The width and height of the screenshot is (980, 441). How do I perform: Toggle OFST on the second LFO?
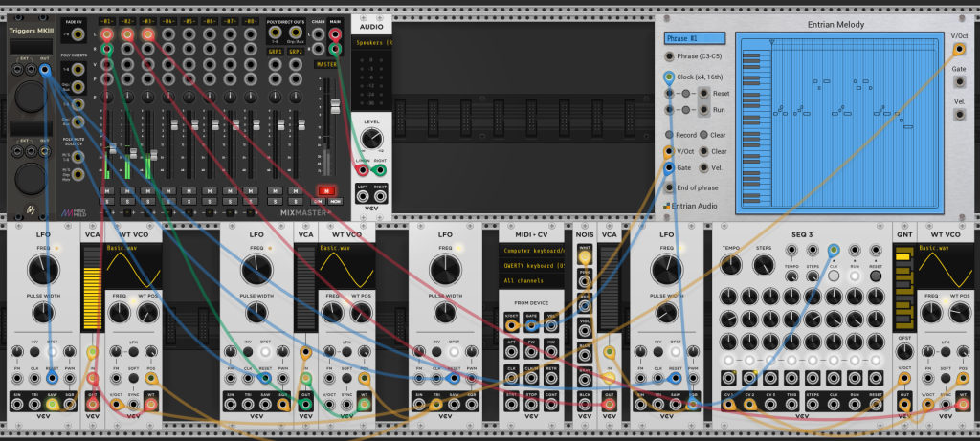[x=266, y=352]
